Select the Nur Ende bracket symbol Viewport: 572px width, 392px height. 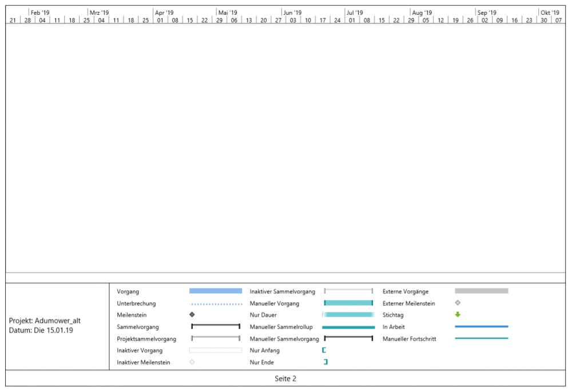tap(325, 362)
